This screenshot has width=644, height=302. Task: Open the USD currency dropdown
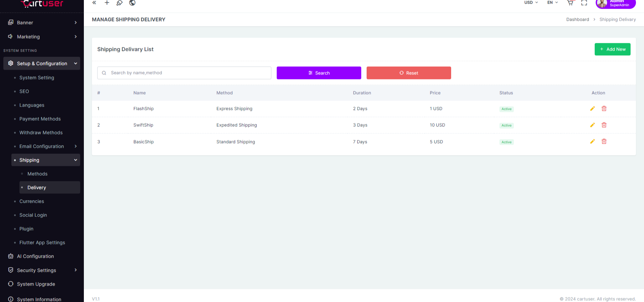tap(531, 3)
